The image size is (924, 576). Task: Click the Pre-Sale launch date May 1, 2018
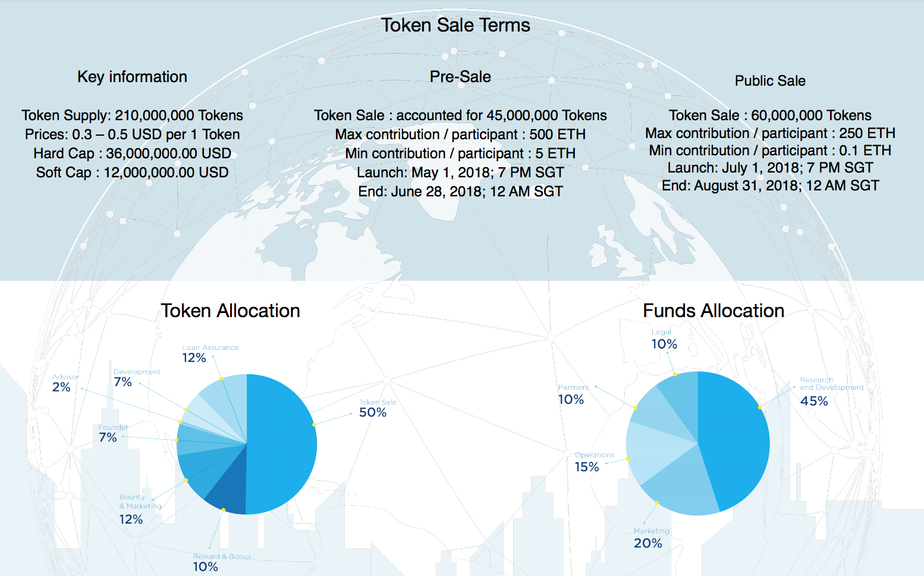460,173
